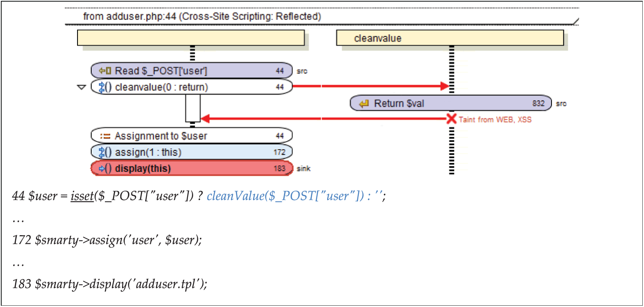Collapse the cleanvalue(0 : return) call with the triangle
This screenshot has width=644, height=307.
point(81,87)
